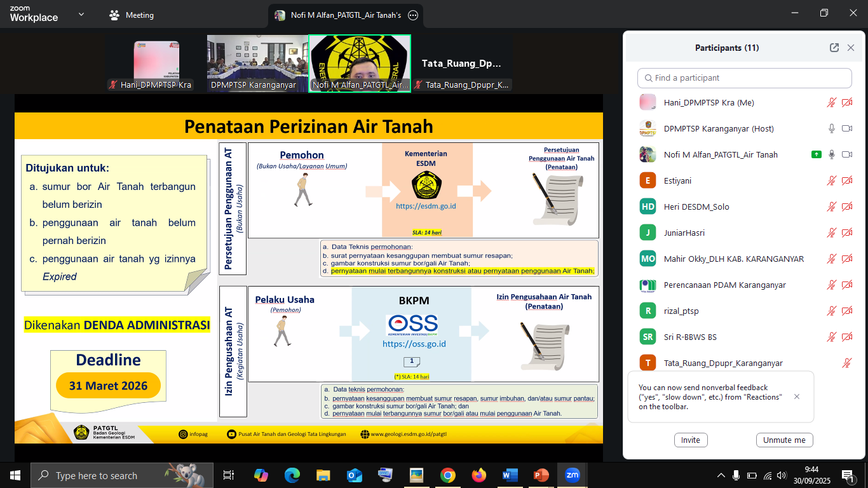Select Heri DESDM_Solo in participant list
The height and width of the screenshot is (488, 868).
point(696,207)
